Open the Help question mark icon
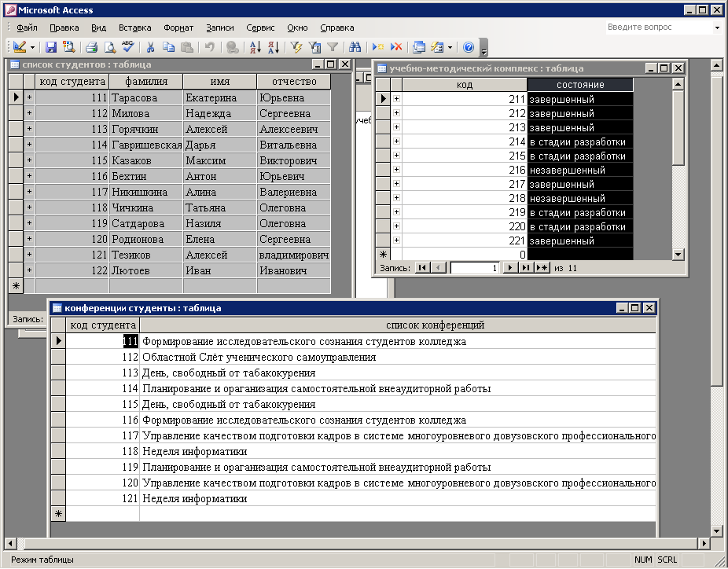 click(469, 47)
